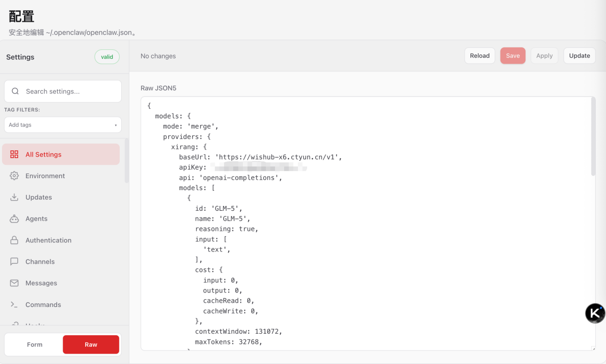Click the Commands terminal prompt icon

[14, 305]
